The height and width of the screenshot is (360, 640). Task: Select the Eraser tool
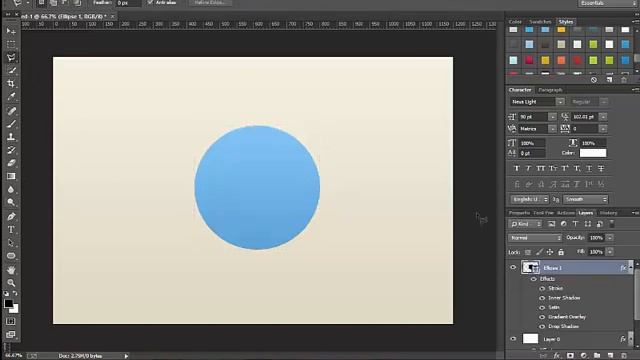pos(11,163)
